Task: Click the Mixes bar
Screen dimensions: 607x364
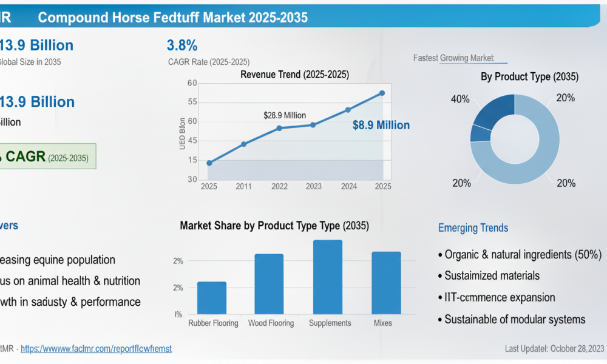Action: [x=386, y=283]
